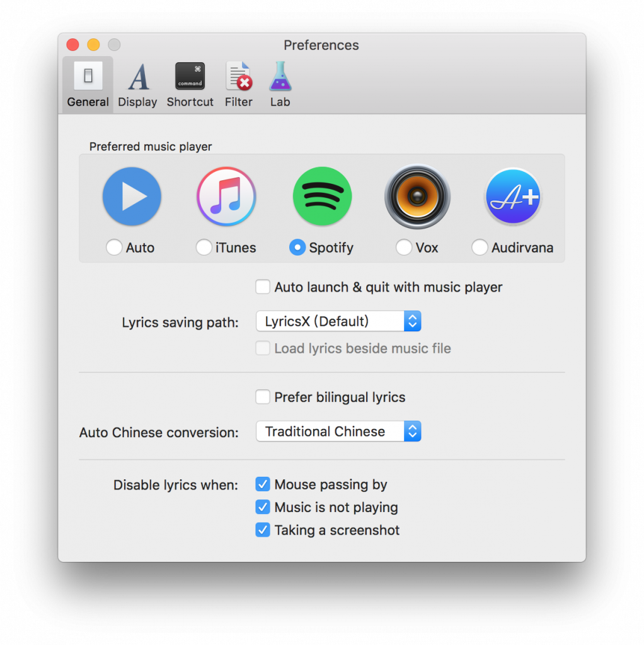Viewport: 644px width, 645px height.
Task: Minimize the Preferences window
Action: [x=93, y=45]
